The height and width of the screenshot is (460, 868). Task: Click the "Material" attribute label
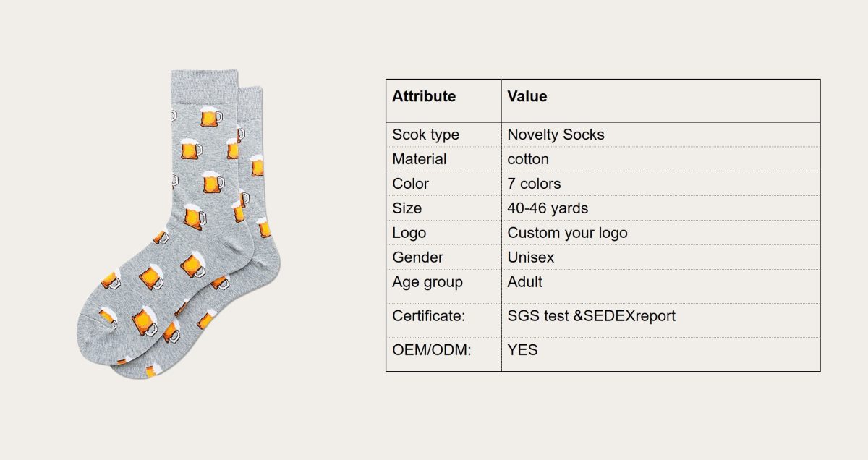pos(419,159)
